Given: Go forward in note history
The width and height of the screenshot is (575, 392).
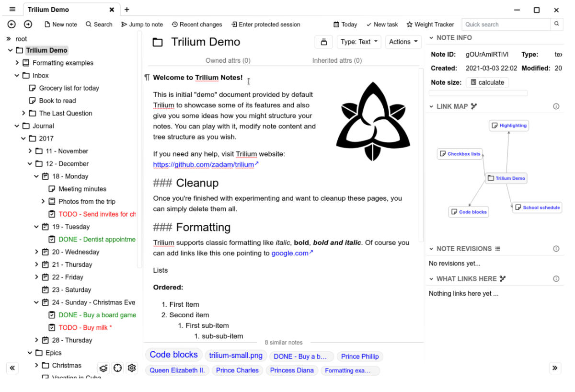Looking at the screenshot, I should click(x=28, y=24).
